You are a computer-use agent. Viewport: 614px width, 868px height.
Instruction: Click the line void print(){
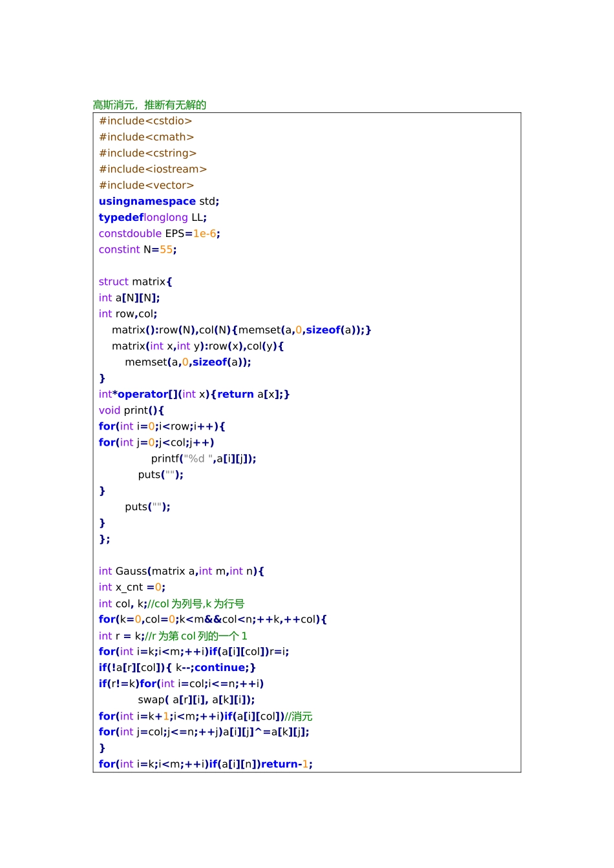pos(131,410)
